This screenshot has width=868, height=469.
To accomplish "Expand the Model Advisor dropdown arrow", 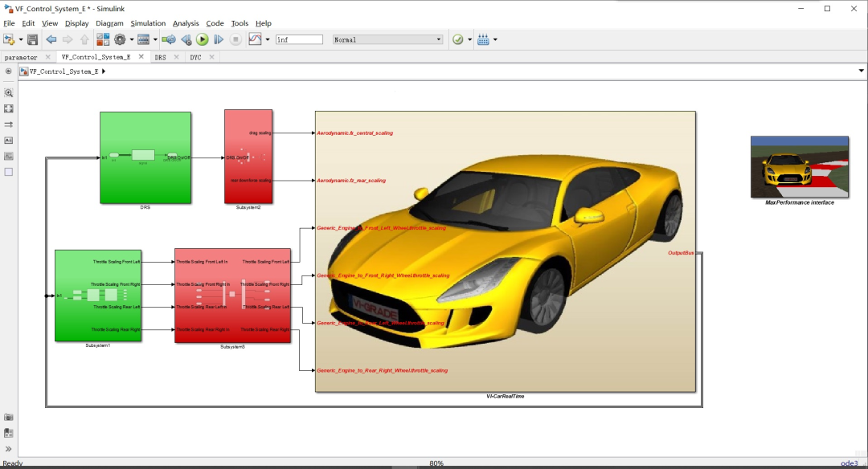I will point(469,40).
